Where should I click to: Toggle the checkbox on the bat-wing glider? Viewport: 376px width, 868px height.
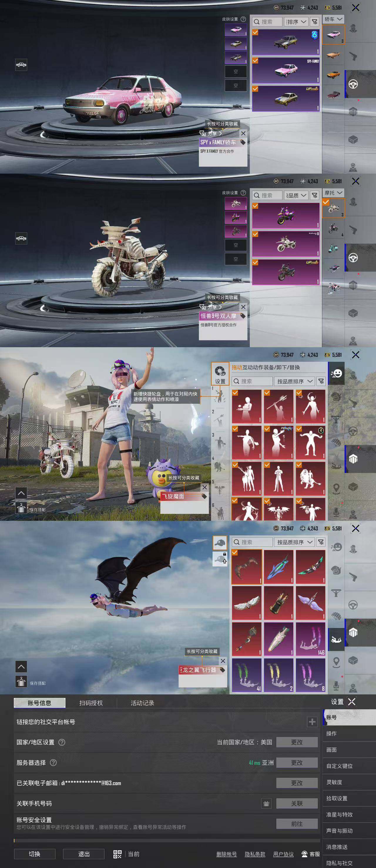point(235,552)
